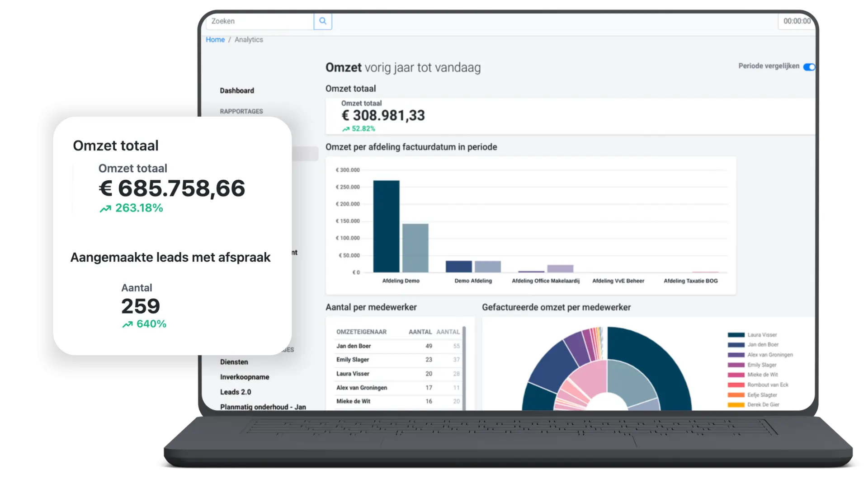Click the dark blue Afdeling Demo bar
Image resolution: width=868 pixels, height=488 pixels.
pos(386,226)
